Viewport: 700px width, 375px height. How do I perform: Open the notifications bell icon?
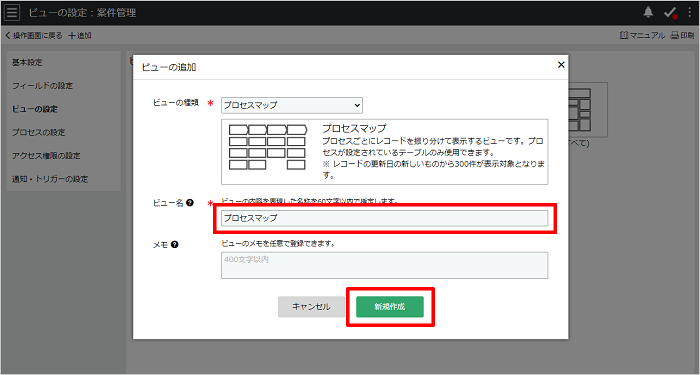(x=648, y=12)
